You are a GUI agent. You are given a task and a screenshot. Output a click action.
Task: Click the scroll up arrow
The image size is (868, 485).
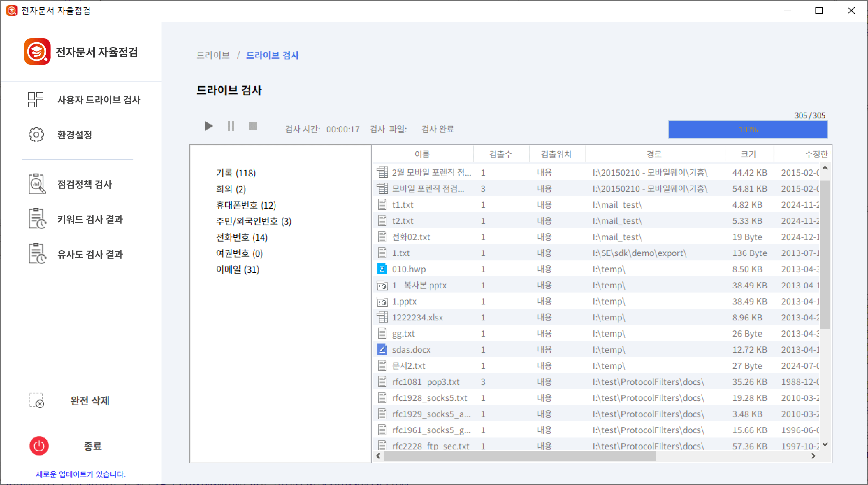click(x=825, y=168)
